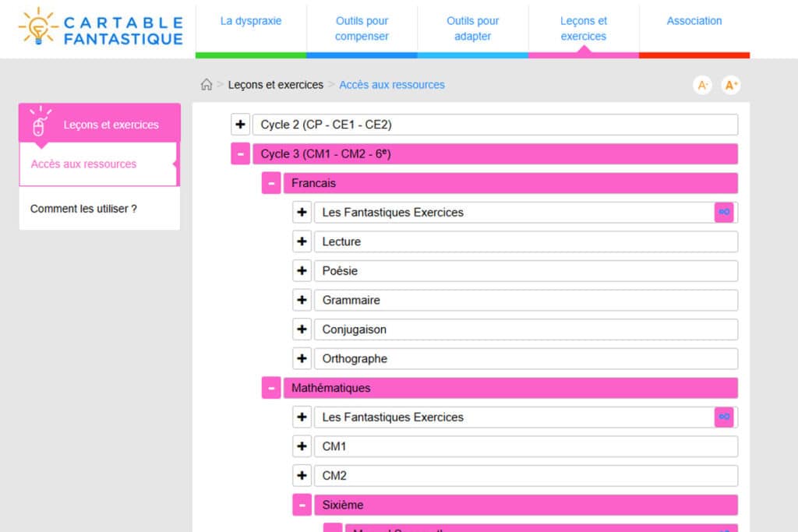The width and height of the screenshot is (798, 532).
Task: Increase font size with A+ button
Action: pos(731,86)
